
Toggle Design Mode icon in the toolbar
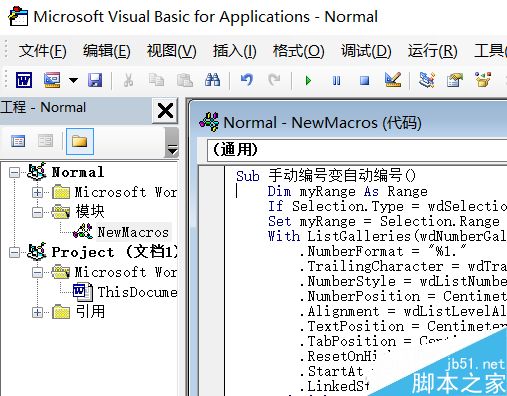pos(393,80)
